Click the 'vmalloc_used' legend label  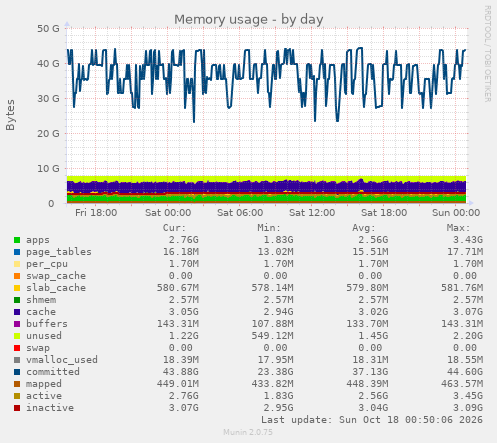click(x=62, y=360)
